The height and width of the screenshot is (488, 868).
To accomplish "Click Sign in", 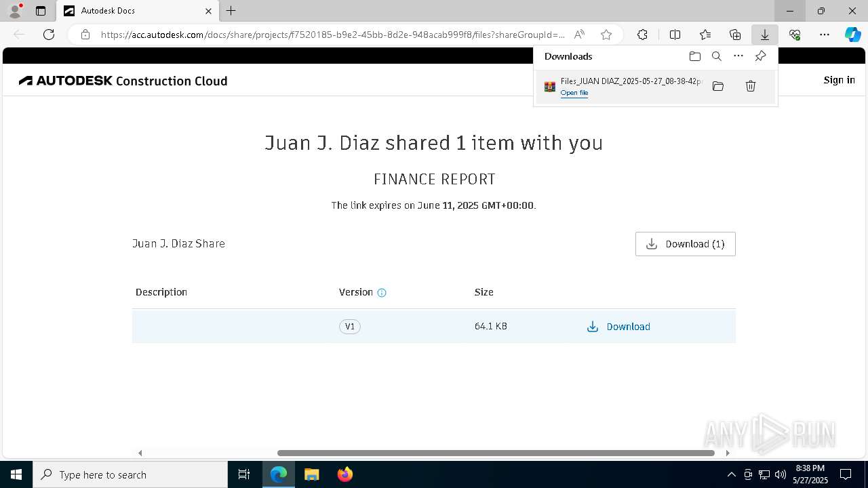I will point(839,80).
